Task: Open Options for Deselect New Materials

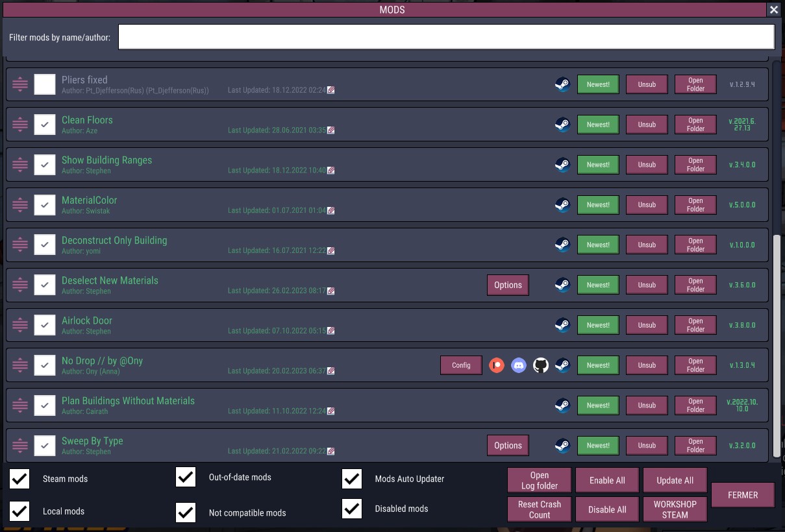Action: coord(508,285)
